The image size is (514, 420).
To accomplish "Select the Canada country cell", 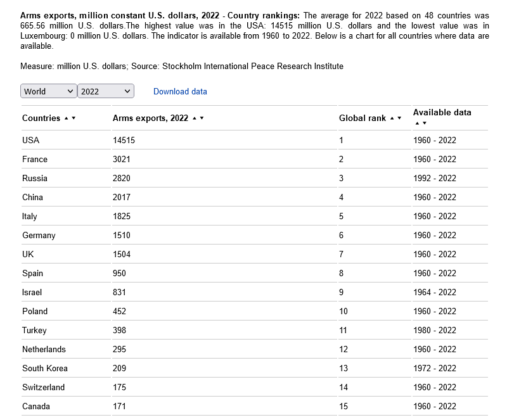I will [x=36, y=406].
